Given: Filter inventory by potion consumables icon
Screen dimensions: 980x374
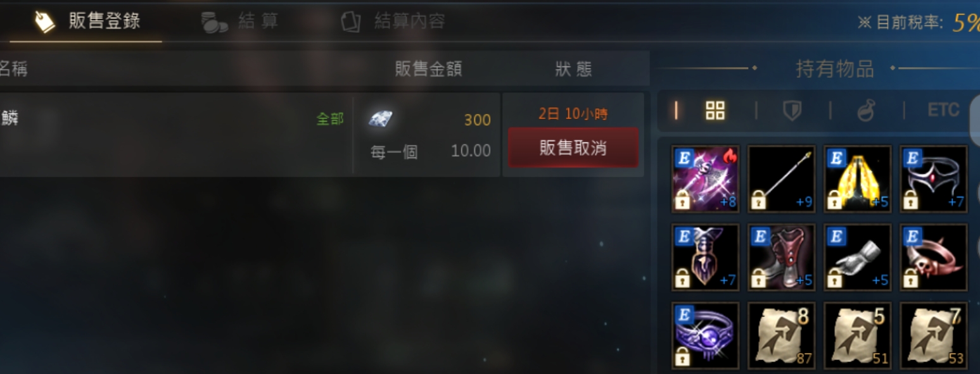Looking at the screenshot, I should [x=866, y=111].
